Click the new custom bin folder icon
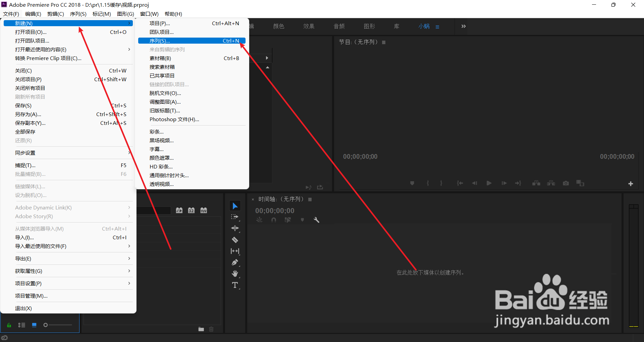 201,329
